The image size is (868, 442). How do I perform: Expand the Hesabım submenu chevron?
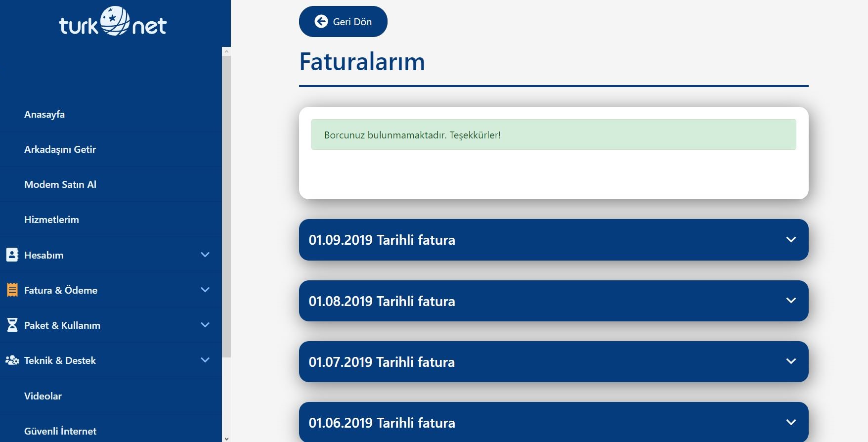[205, 255]
